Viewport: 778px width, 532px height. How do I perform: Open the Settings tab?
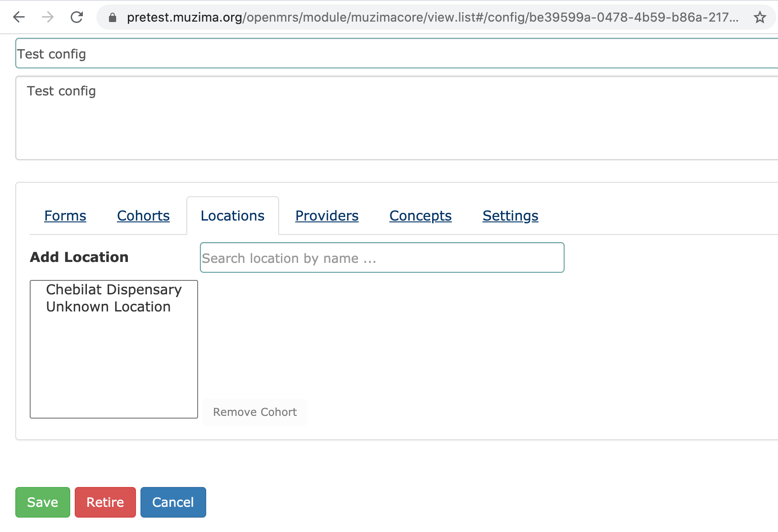pos(511,216)
